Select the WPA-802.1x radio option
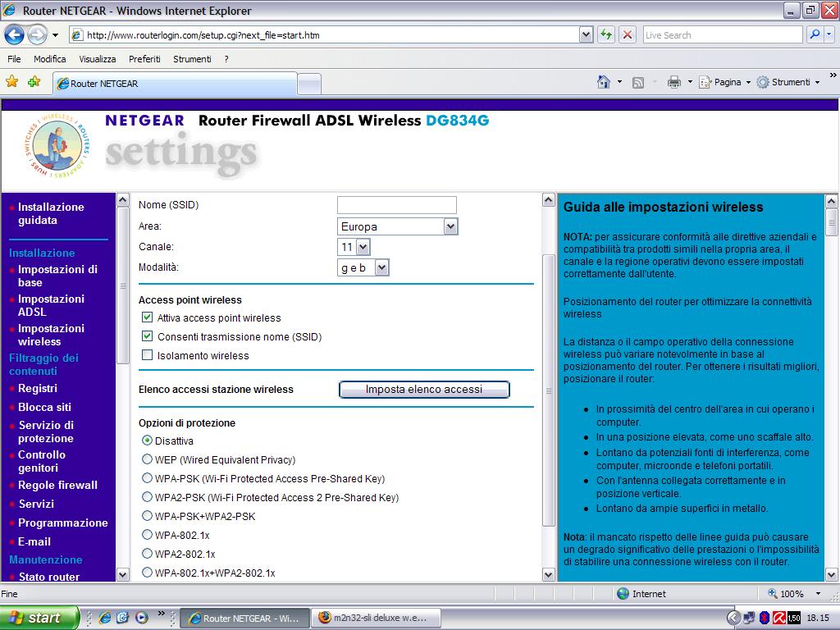The width and height of the screenshot is (840, 630). click(147, 535)
